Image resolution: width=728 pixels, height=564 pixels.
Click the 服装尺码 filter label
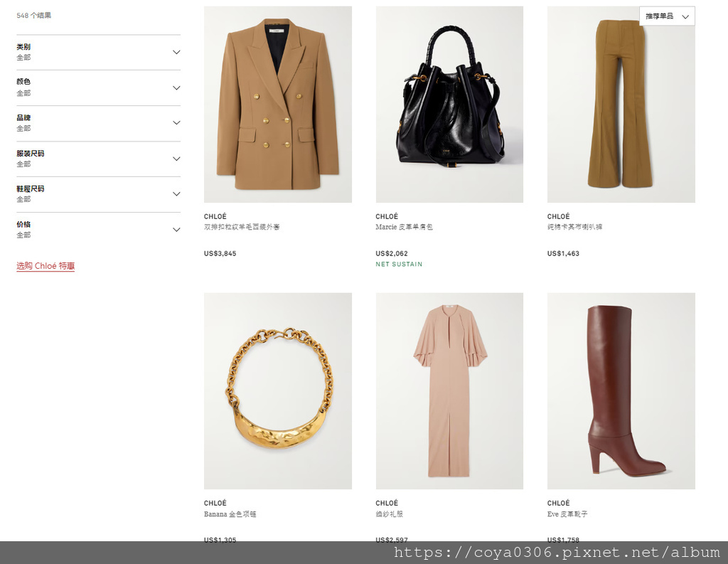31,154
